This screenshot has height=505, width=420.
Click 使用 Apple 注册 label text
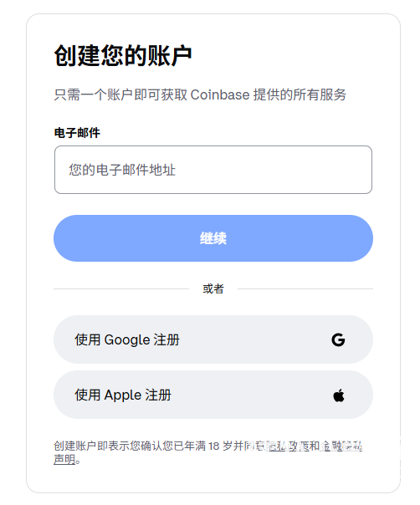point(123,395)
